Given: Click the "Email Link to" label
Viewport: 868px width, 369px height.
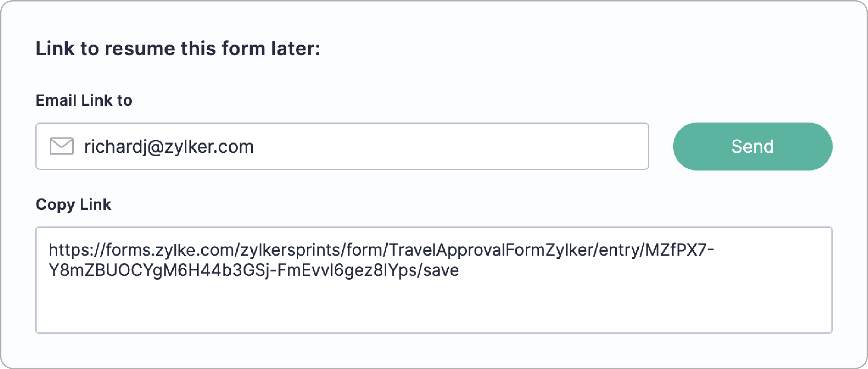Looking at the screenshot, I should click(x=84, y=101).
